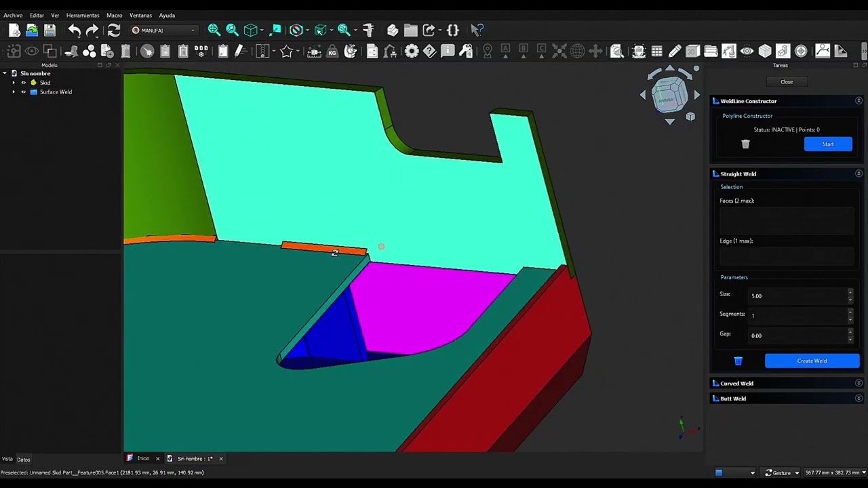
Task: Select the pencil edit tool icon
Action: pyautogui.click(x=675, y=51)
